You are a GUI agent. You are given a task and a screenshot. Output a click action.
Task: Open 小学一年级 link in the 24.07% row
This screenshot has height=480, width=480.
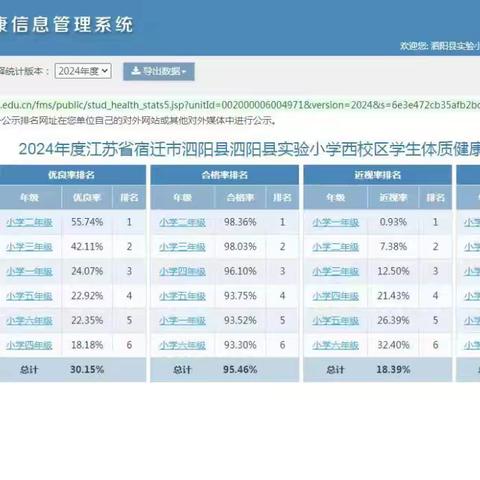tap(29, 272)
